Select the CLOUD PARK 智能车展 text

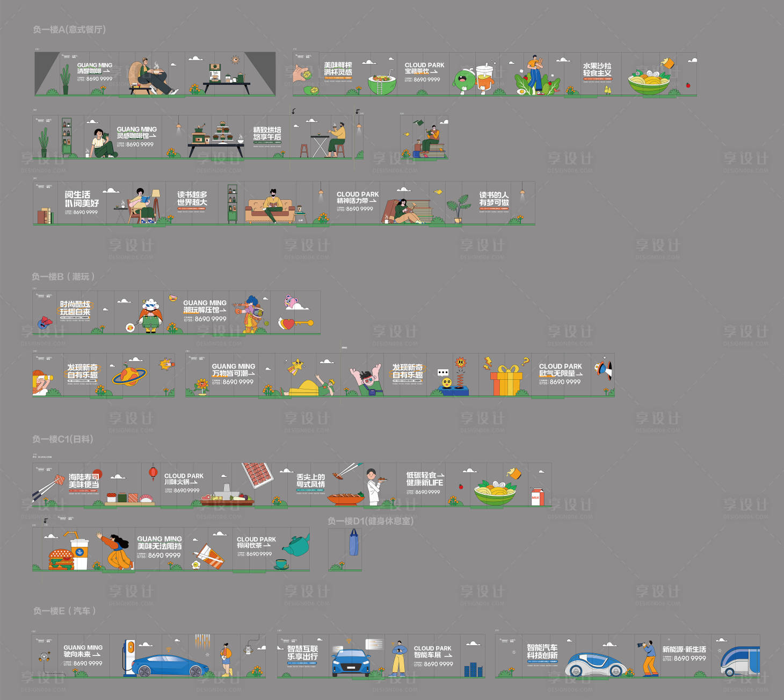click(x=432, y=652)
